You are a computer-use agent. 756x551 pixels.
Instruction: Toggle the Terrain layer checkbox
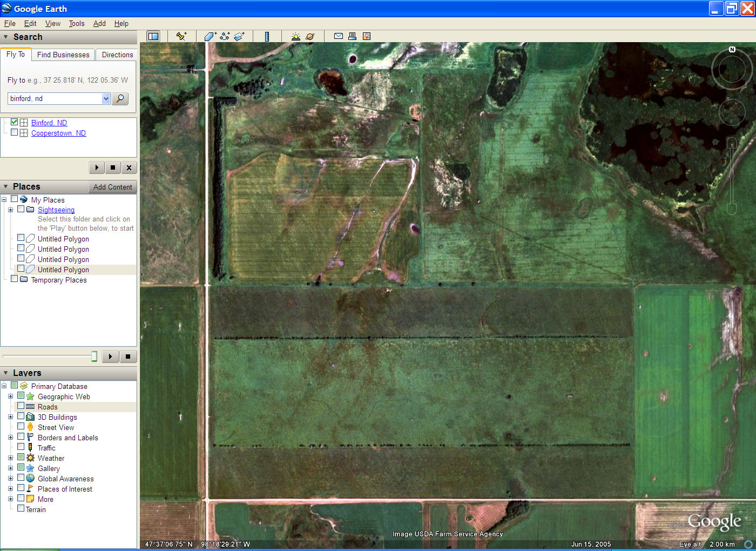(21, 508)
